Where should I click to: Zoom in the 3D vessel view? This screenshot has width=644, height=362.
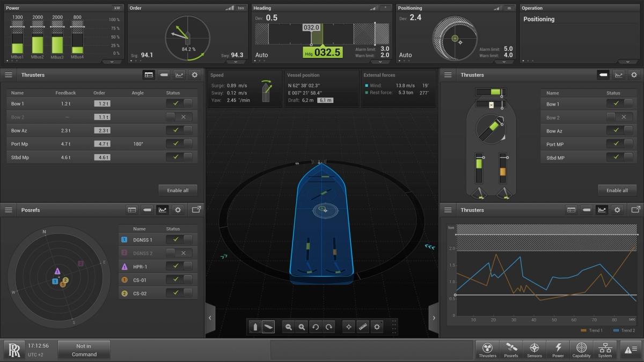tap(302, 327)
